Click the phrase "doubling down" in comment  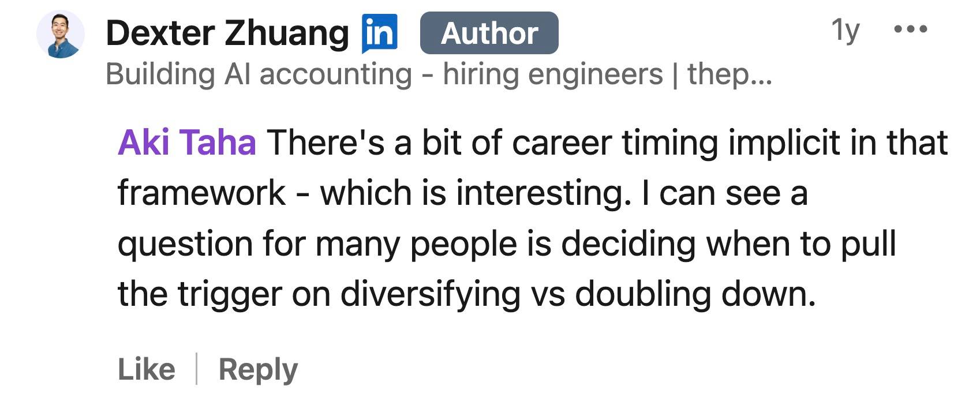coord(694,294)
